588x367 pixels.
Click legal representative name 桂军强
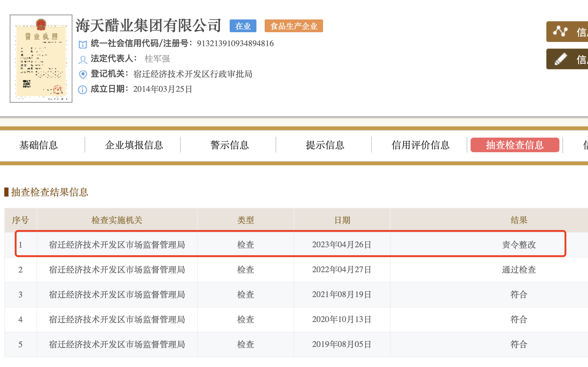tap(157, 59)
